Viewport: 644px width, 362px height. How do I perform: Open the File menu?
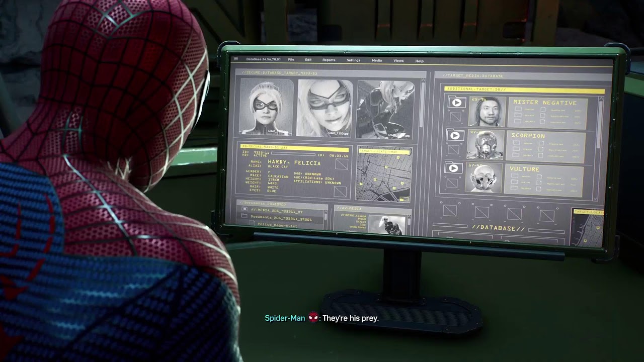tap(291, 60)
